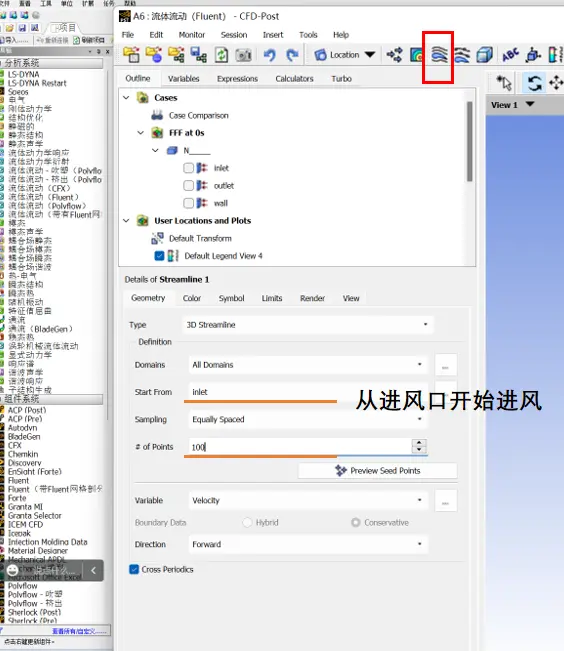Switch to the Color tab in details
This screenshot has height=651, width=564.
click(x=192, y=298)
